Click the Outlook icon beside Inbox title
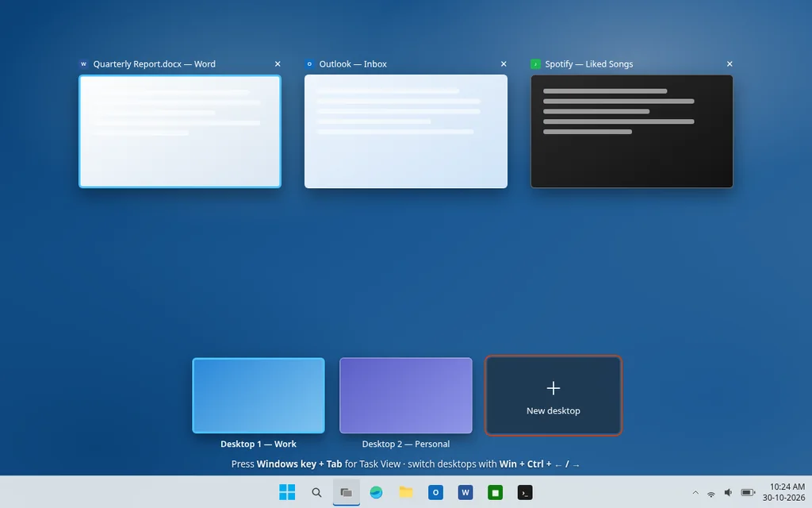Viewport: 812px width, 508px height. [309, 63]
